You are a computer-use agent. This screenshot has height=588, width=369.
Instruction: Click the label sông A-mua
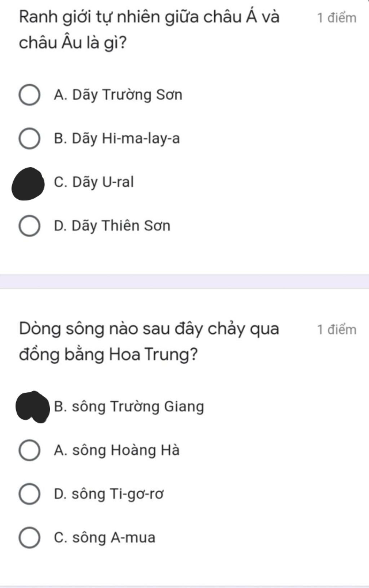coord(114,538)
